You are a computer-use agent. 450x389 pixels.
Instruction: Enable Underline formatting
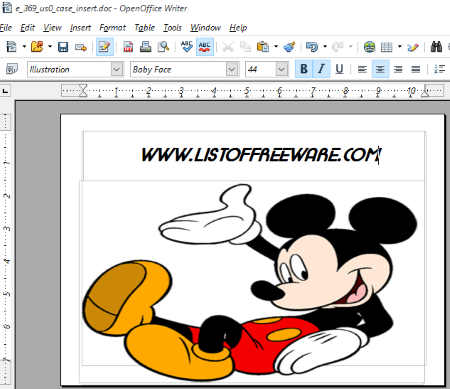339,69
